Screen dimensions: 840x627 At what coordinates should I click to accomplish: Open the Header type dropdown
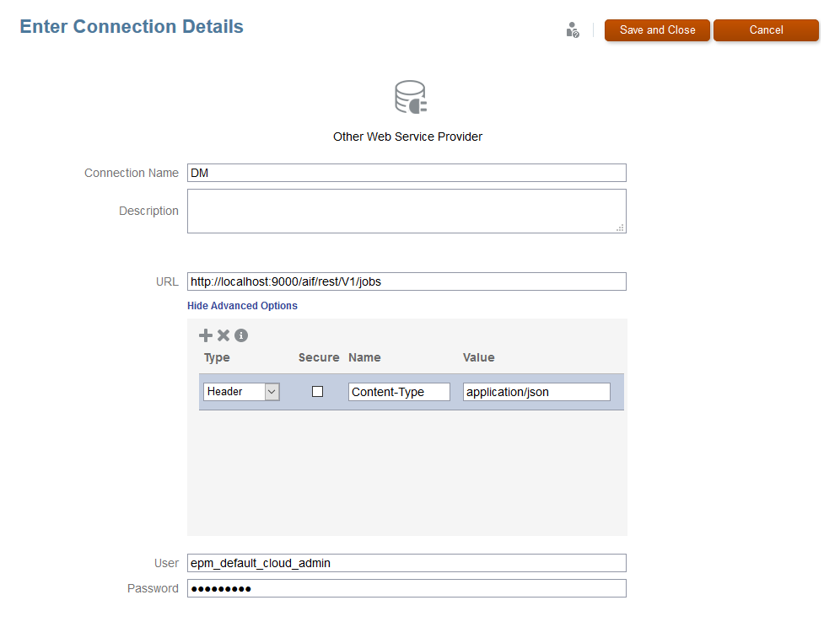tap(272, 391)
